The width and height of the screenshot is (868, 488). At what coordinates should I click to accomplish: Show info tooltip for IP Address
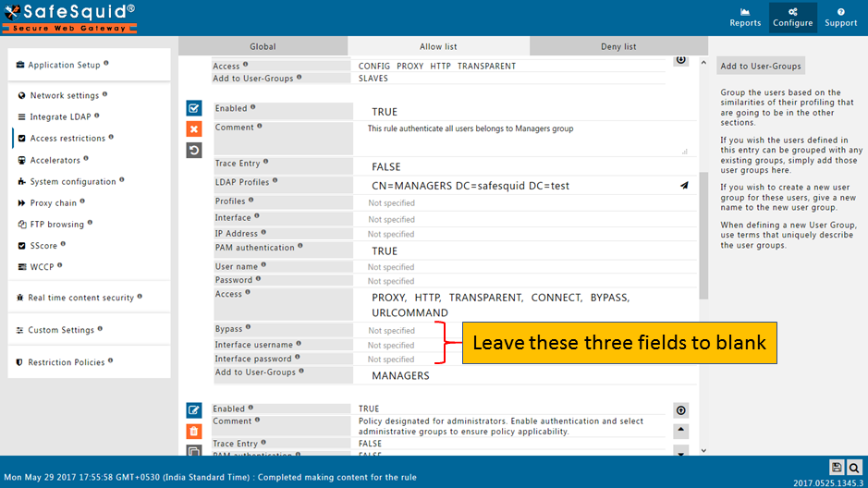263,232
